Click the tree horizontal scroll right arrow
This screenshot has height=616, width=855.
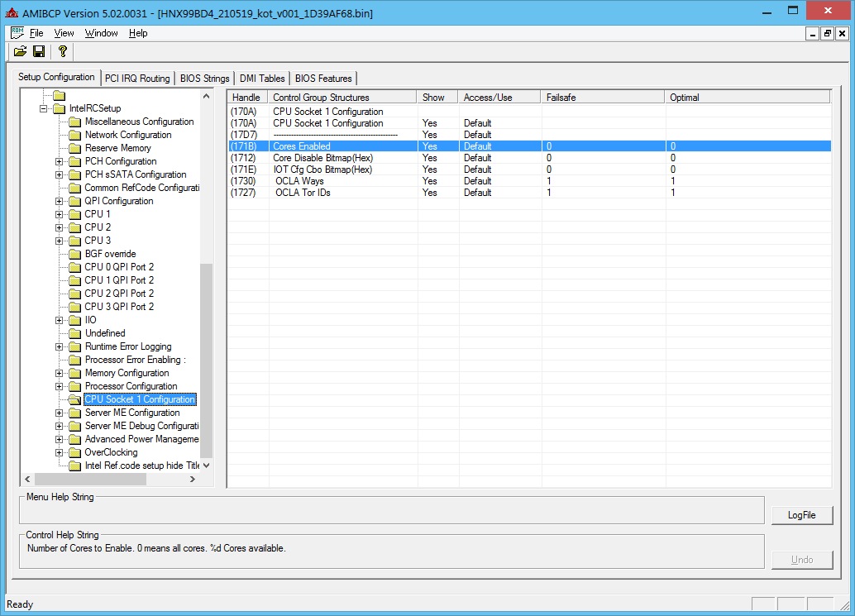click(x=193, y=480)
